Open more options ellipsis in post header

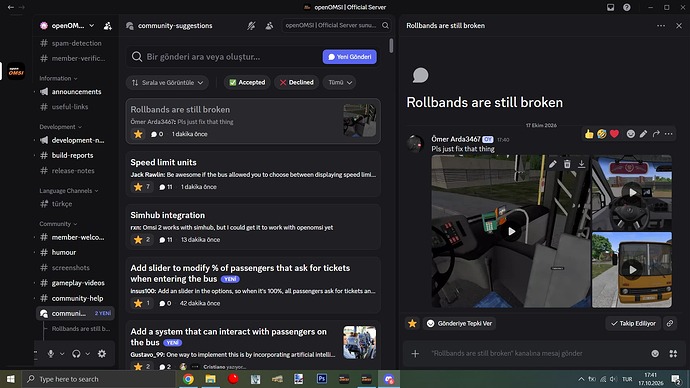click(661, 26)
